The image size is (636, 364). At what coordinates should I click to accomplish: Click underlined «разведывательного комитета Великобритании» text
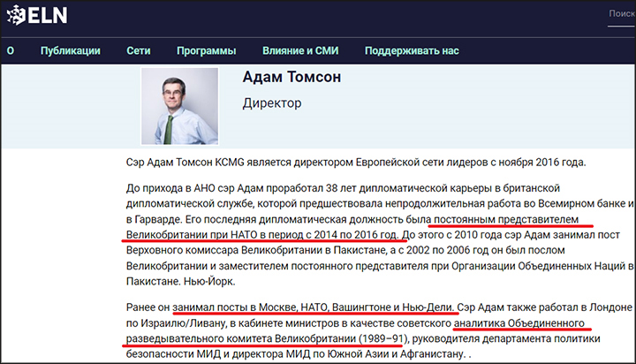[x=241, y=338]
